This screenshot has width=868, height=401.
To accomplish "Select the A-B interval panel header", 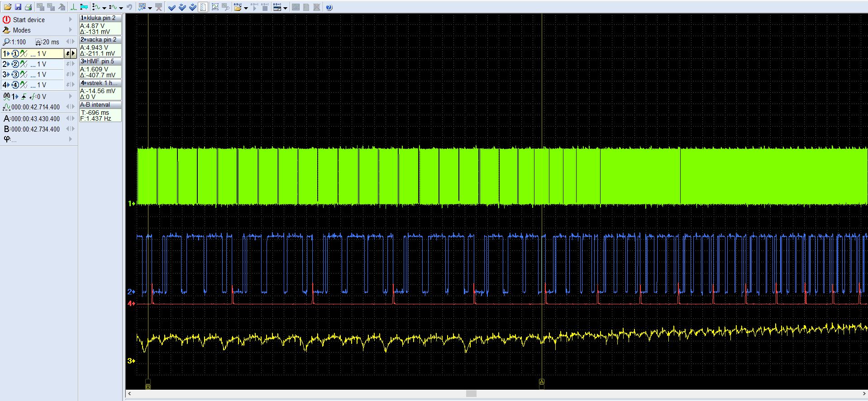I will coord(100,105).
